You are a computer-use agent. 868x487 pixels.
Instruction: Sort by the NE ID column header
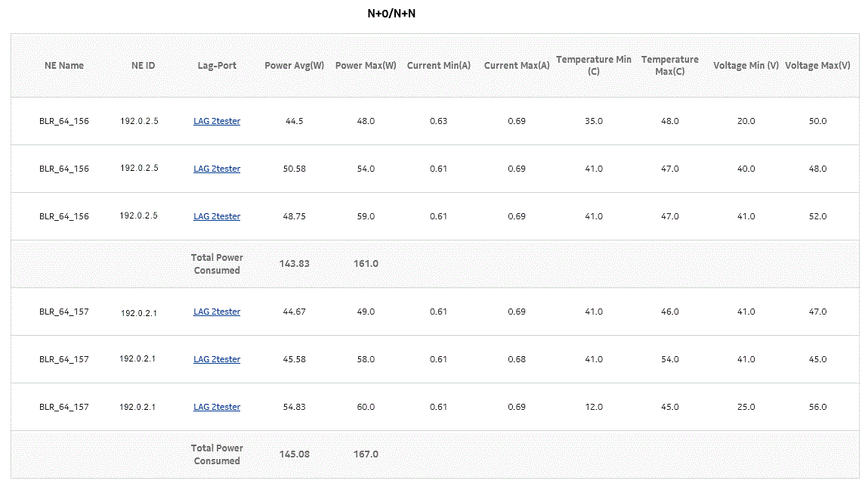144,66
